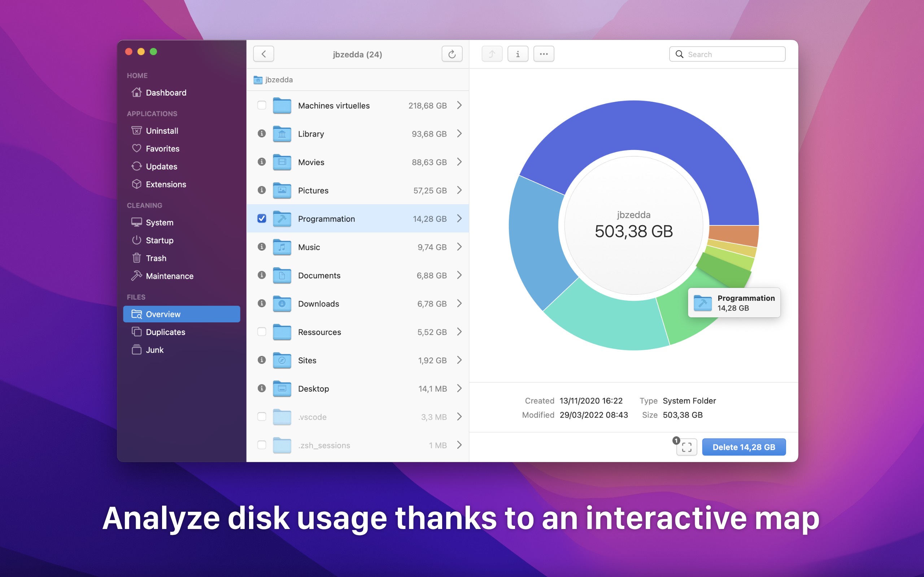Image resolution: width=924 pixels, height=577 pixels.
Task: Click the refresh icon in the toolbar
Action: (452, 54)
